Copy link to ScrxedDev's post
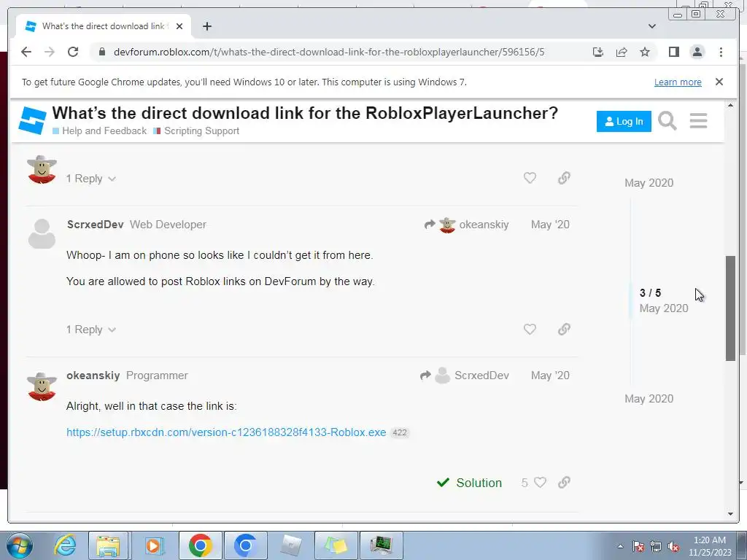747x560 pixels. [564, 329]
